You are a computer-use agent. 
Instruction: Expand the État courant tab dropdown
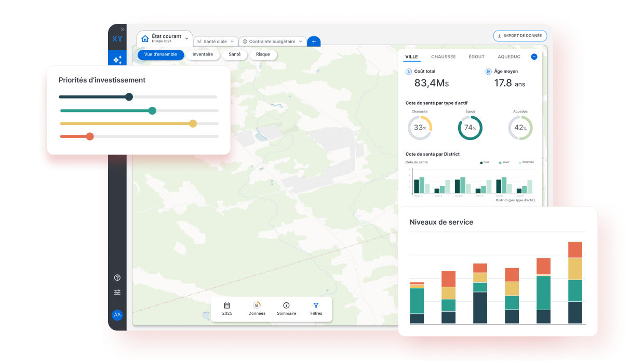[x=186, y=38]
